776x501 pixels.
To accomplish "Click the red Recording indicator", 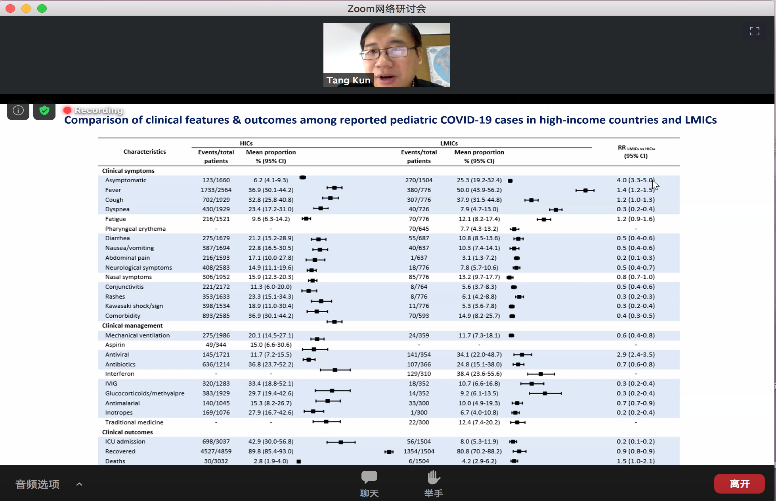I will [83, 110].
